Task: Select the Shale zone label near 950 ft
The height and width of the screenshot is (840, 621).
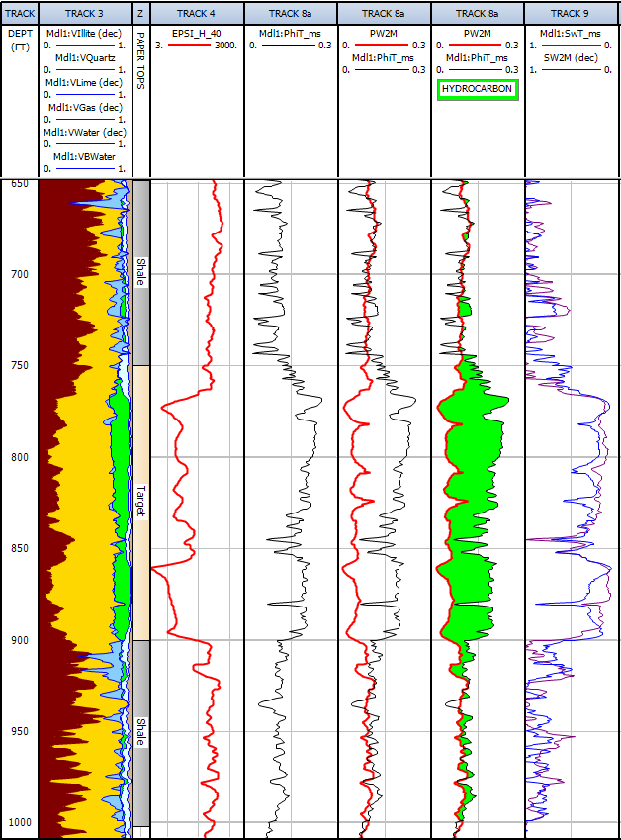Action: point(140,732)
